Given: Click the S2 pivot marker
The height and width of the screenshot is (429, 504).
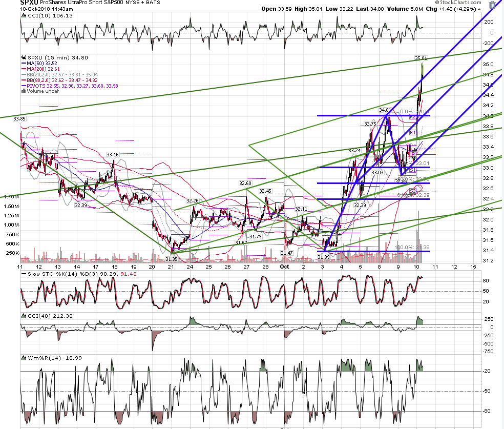Looking at the screenshot, I should [x=413, y=191].
